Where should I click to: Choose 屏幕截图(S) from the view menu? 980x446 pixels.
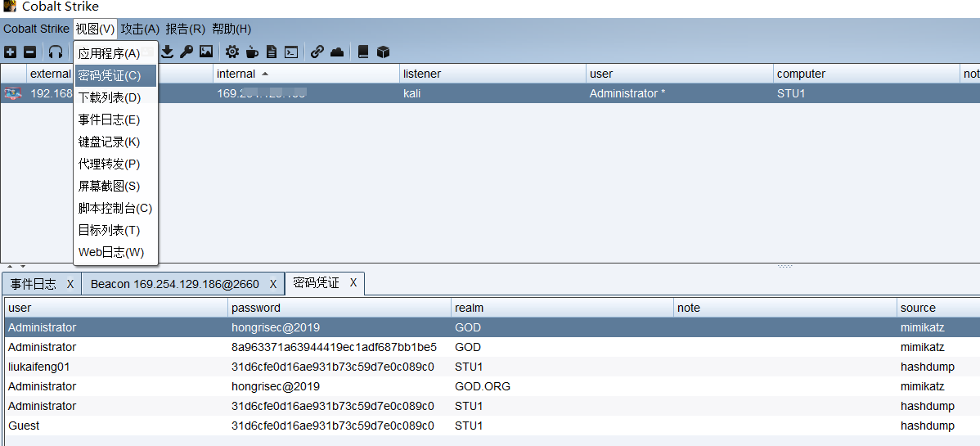pyautogui.click(x=115, y=186)
